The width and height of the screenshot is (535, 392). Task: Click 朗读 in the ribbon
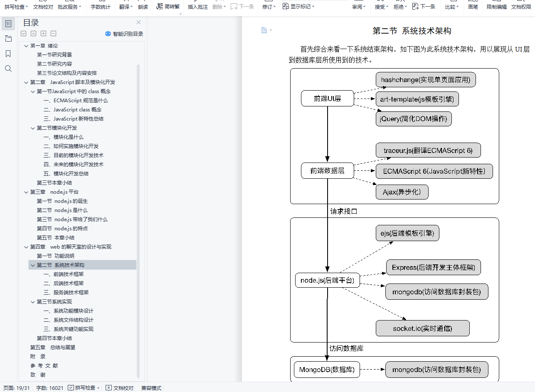pyautogui.click(x=143, y=7)
